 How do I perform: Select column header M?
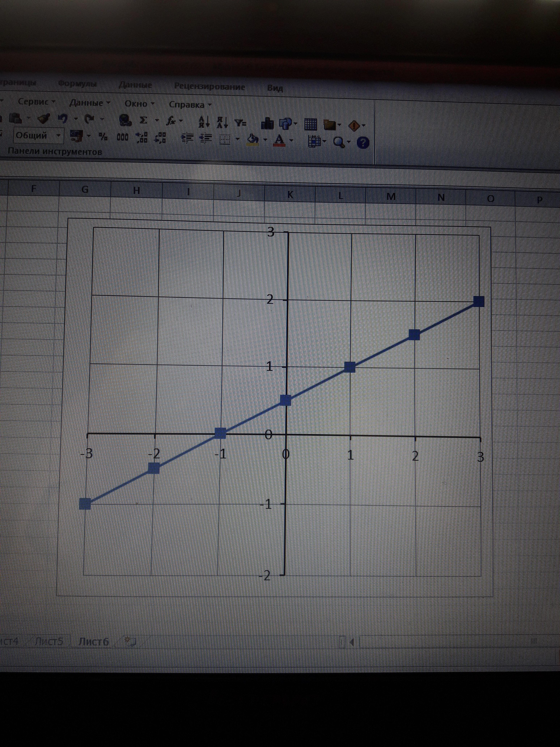pos(391,197)
